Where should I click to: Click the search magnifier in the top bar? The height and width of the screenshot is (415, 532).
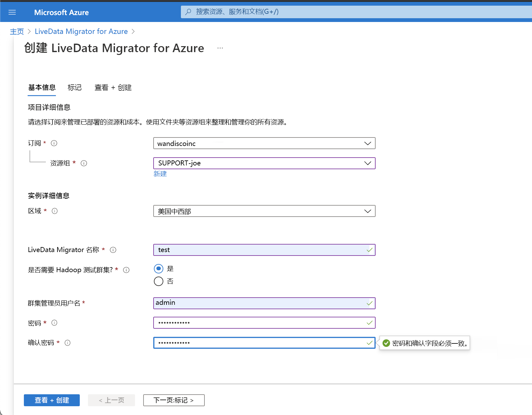188,12
